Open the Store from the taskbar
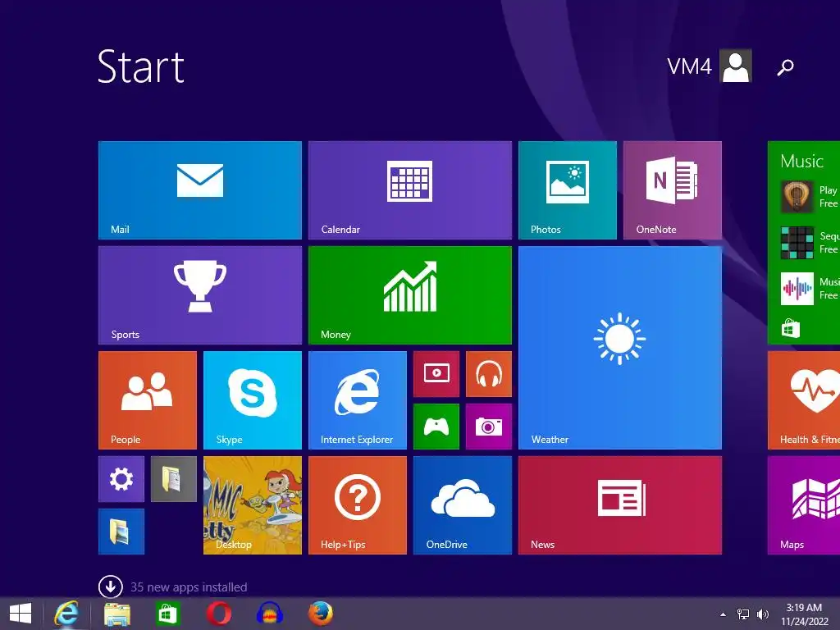The height and width of the screenshot is (630, 840). pyautogui.click(x=167, y=614)
